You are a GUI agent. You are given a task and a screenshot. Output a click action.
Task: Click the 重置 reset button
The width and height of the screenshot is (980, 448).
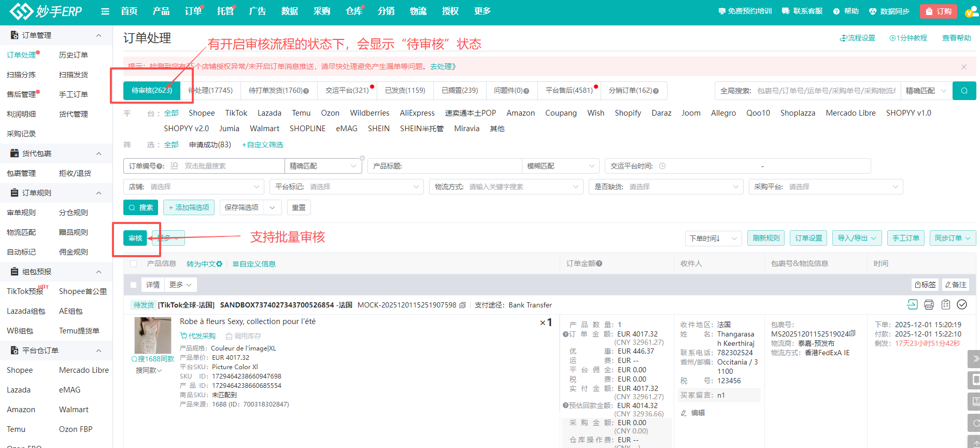[299, 207]
